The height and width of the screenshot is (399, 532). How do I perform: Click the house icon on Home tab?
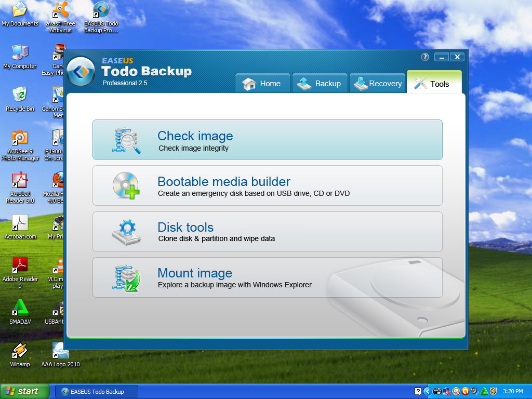coord(249,84)
